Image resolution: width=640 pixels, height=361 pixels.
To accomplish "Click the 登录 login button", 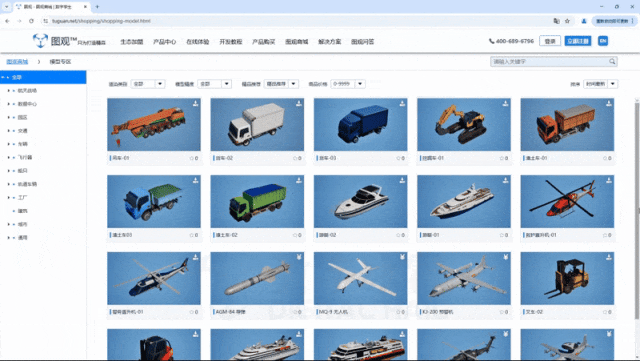I will 550,41.
